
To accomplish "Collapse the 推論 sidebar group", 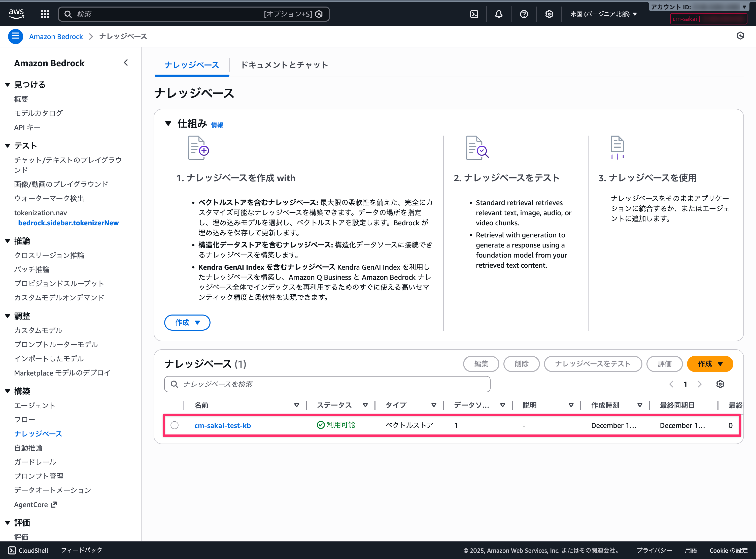I will (x=8, y=241).
